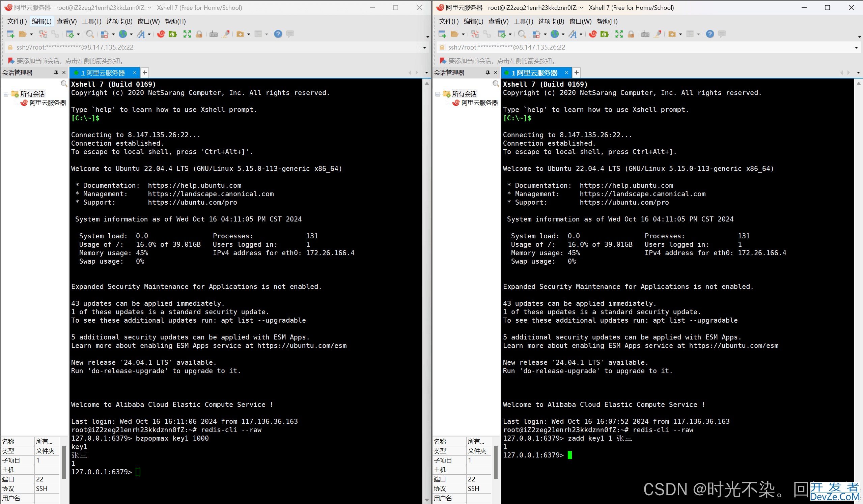This screenshot has height=504, width=863.
Task: Click 端口 value 22 in left properties panel
Action: coord(40,479)
